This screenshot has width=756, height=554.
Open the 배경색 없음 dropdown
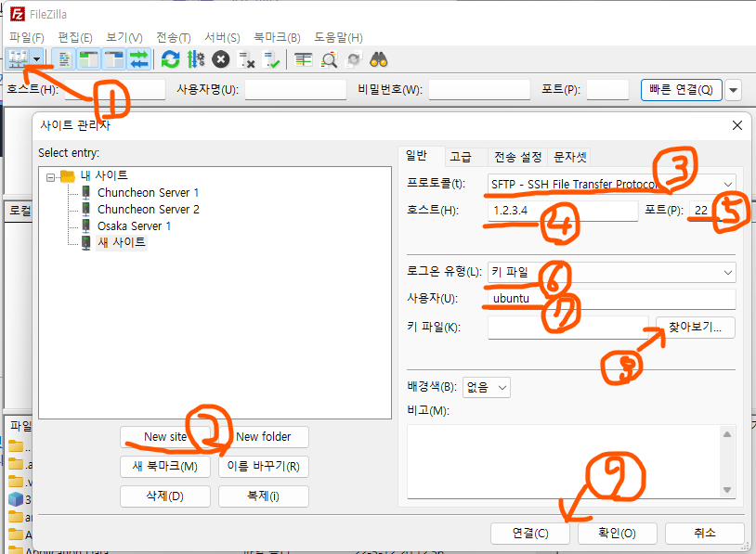point(486,387)
